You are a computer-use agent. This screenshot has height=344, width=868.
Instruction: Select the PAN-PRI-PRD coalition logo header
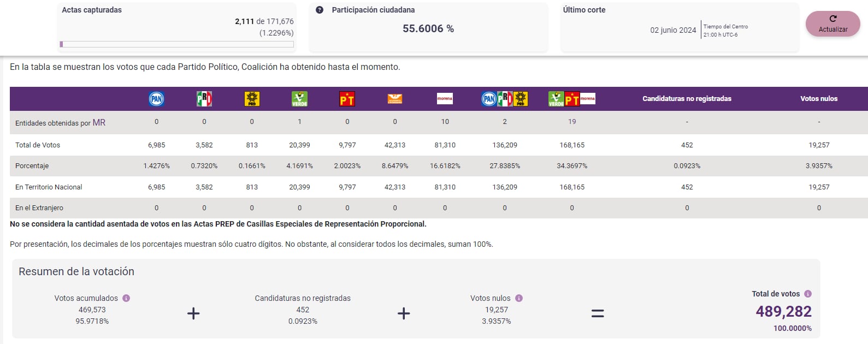pyautogui.click(x=505, y=99)
